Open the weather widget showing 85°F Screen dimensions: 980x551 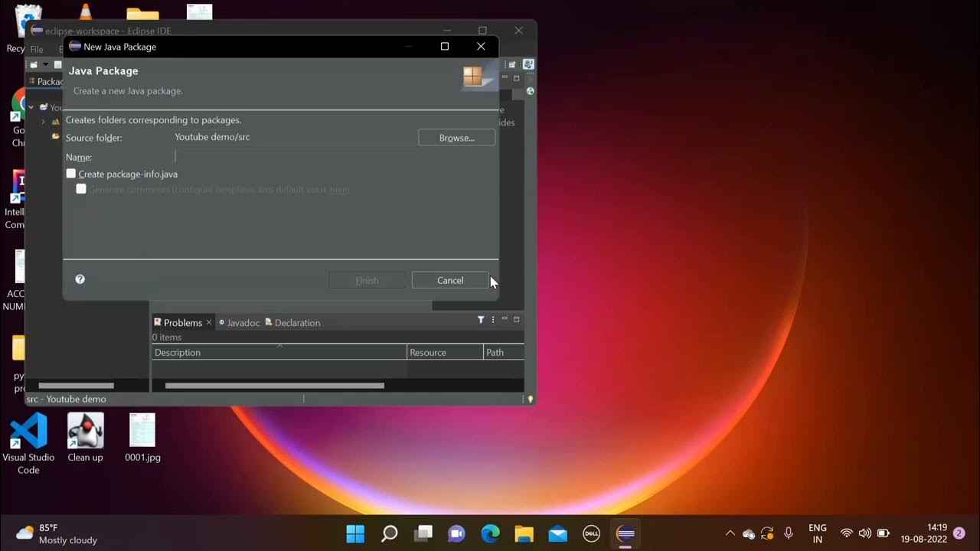[57, 533]
